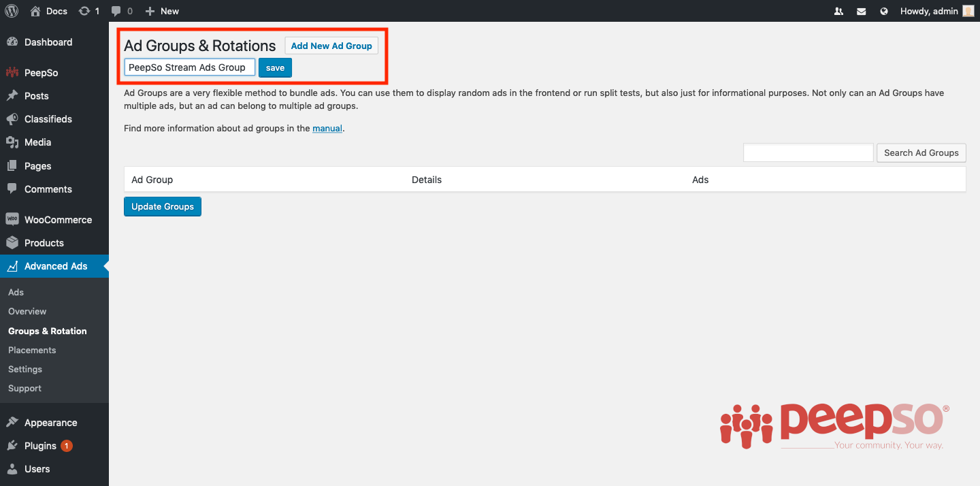Click the Docs site name
Viewport: 980px width, 486px height.
(56, 11)
